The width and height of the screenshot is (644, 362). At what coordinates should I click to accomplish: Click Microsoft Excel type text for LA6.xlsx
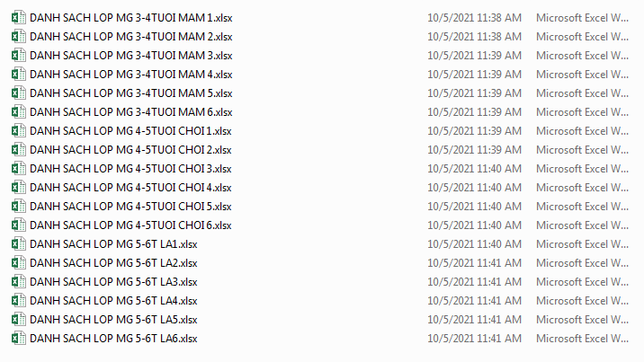point(583,339)
